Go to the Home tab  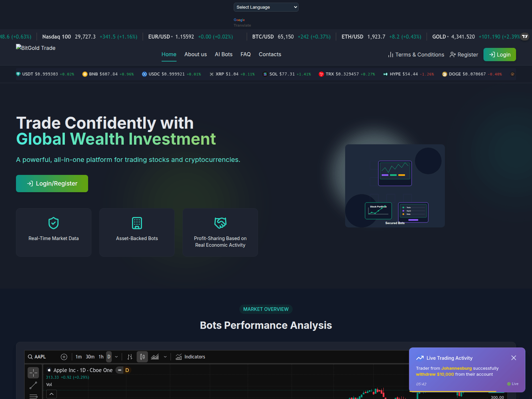click(x=169, y=55)
